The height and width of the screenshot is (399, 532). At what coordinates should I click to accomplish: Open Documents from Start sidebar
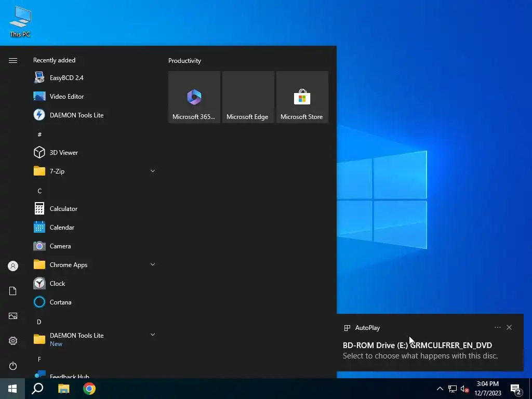point(13,291)
